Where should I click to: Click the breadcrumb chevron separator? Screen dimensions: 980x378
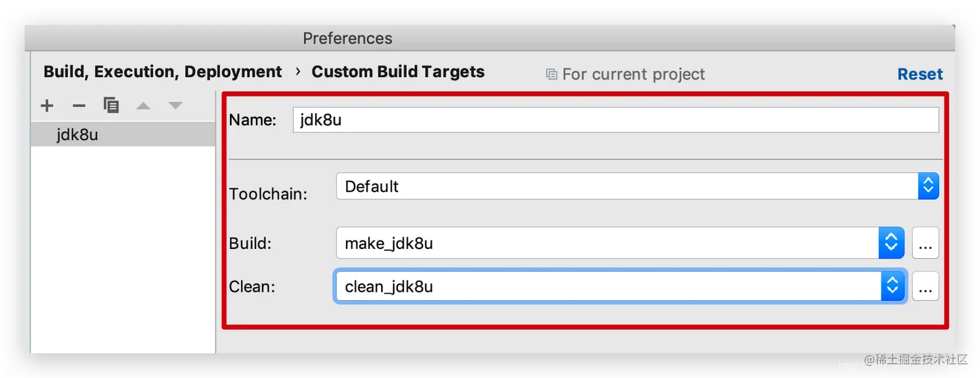point(297,71)
